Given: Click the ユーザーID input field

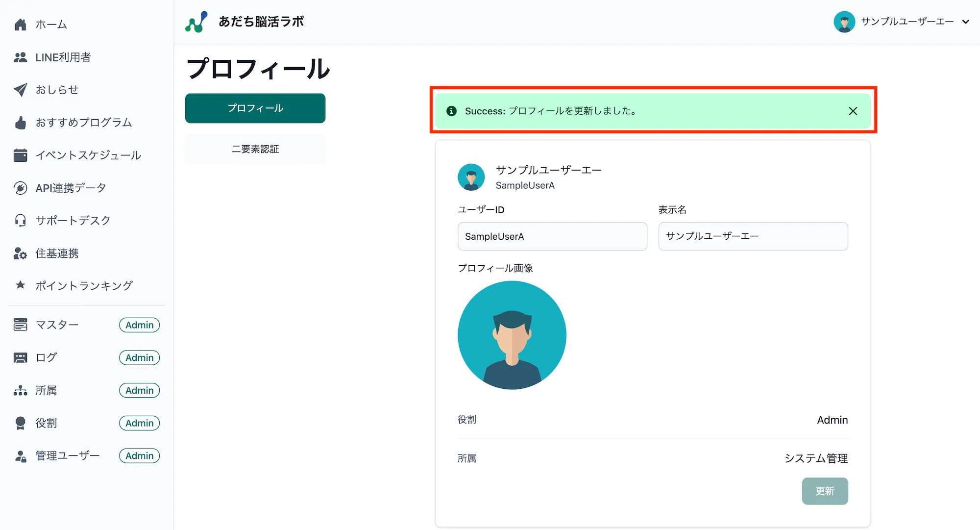Looking at the screenshot, I should 552,236.
